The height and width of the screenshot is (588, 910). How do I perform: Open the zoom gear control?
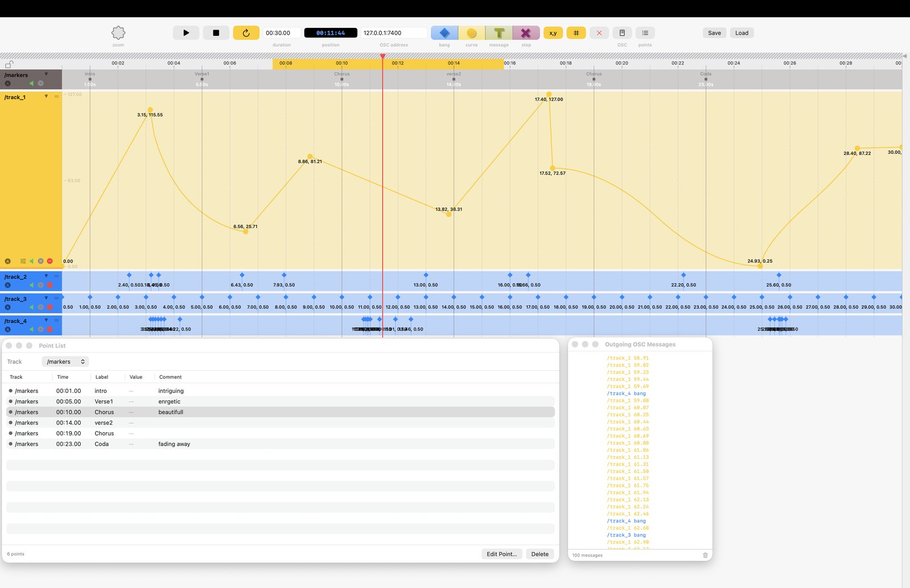(118, 32)
